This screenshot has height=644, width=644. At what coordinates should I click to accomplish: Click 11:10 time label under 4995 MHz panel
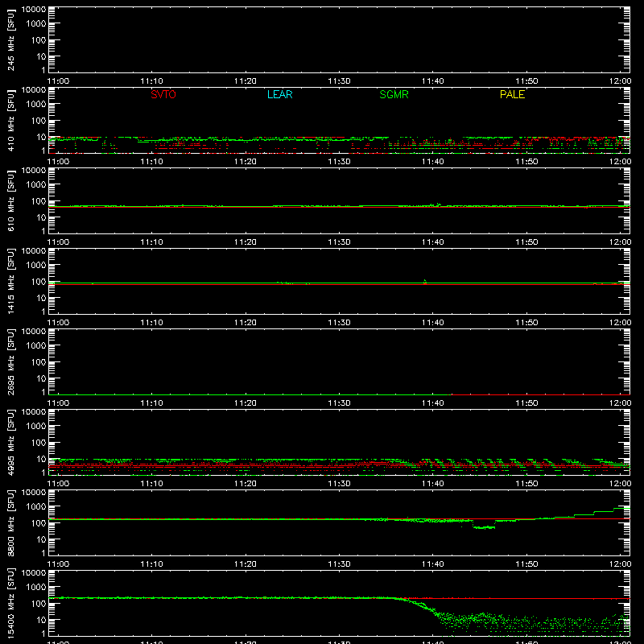point(151,484)
